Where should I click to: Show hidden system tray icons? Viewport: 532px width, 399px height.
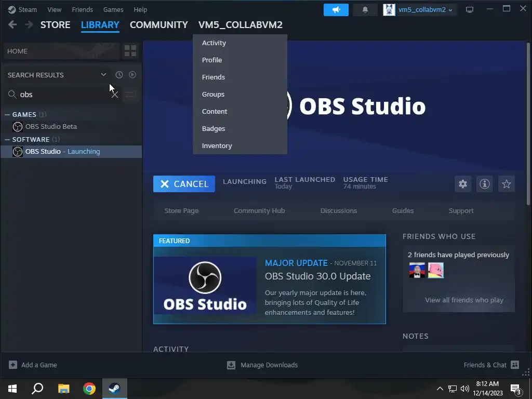tap(440, 389)
